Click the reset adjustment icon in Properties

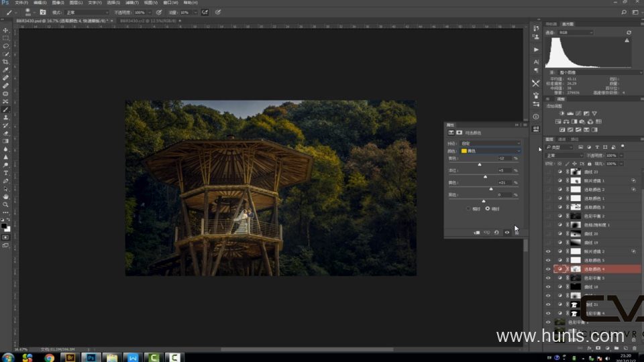tap(496, 232)
